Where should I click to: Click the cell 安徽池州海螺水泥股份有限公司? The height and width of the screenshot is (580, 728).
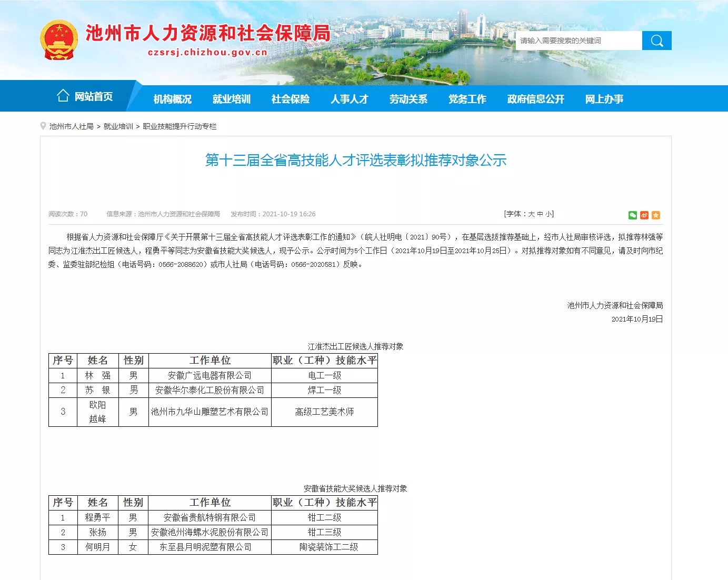210,532
